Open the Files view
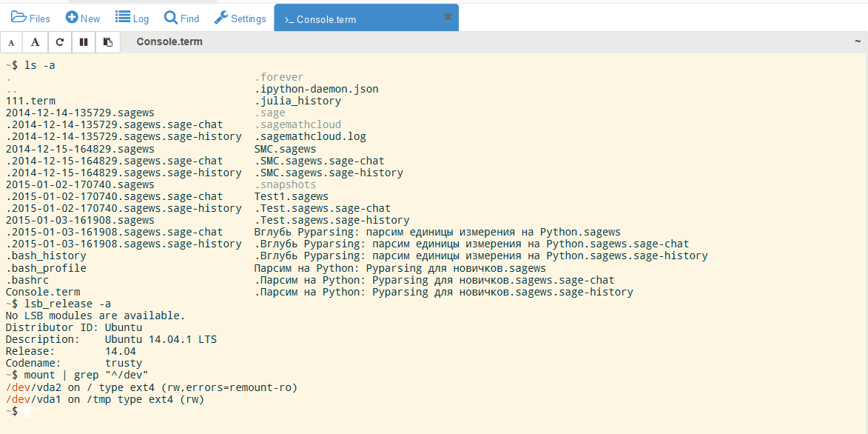This screenshot has height=434, width=868. [x=31, y=17]
